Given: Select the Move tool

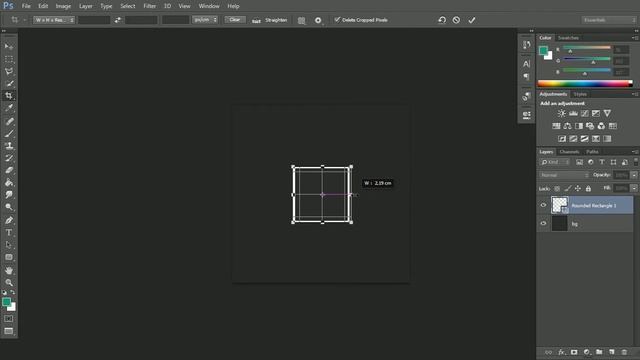Looking at the screenshot, I should (9, 46).
